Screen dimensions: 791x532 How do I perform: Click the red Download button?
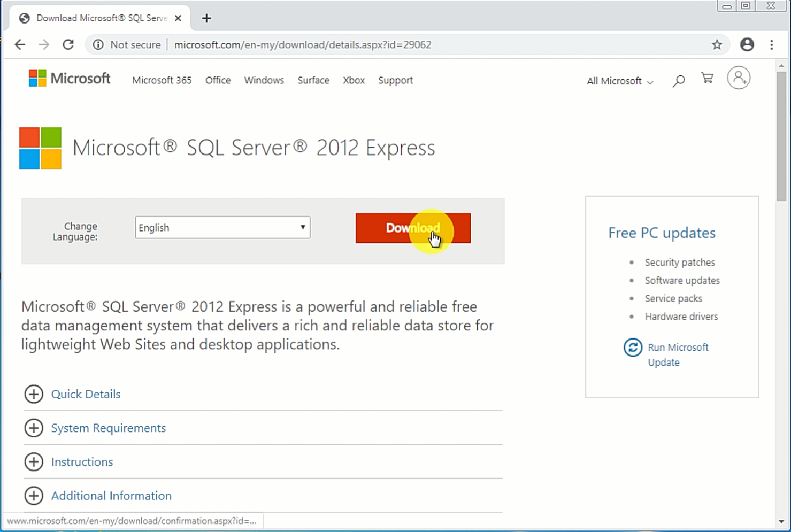point(413,228)
